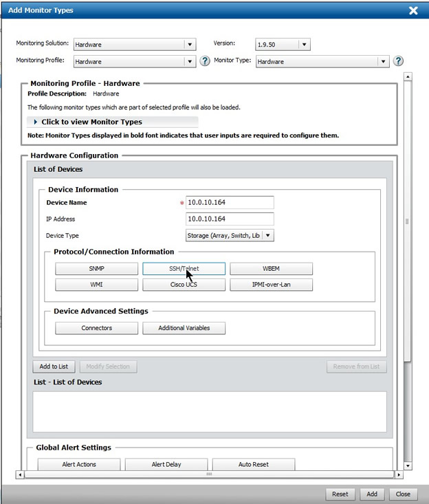429x504 pixels.
Task: Click the IP Address input field
Action: [230, 219]
